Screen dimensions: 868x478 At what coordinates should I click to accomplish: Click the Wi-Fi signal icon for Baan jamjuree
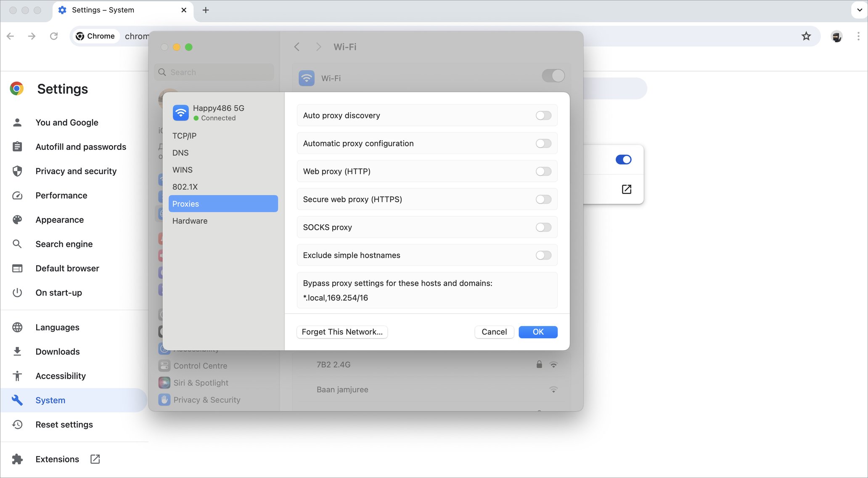click(x=553, y=390)
